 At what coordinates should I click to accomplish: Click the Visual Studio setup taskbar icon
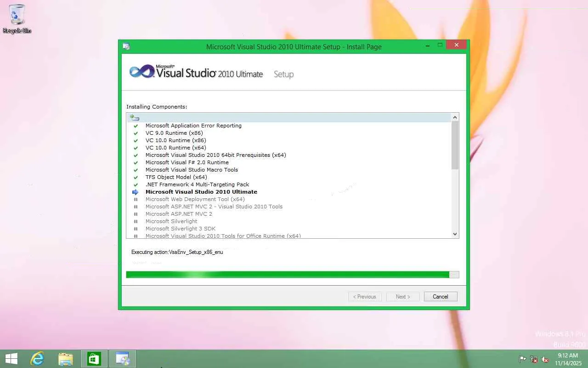tap(123, 359)
